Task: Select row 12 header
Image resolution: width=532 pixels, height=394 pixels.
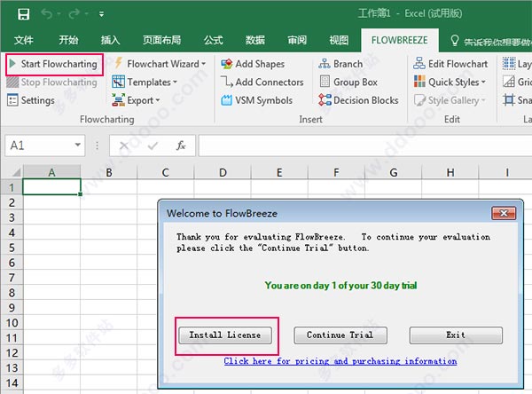Action: point(12,353)
